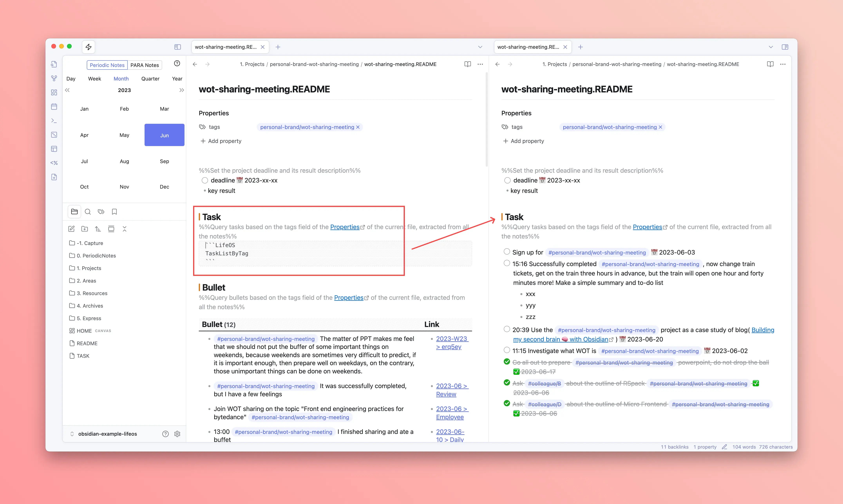Image resolution: width=843 pixels, height=504 pixels.
Task: Open vault settings gear icon
Action: [x=177, y=434]
